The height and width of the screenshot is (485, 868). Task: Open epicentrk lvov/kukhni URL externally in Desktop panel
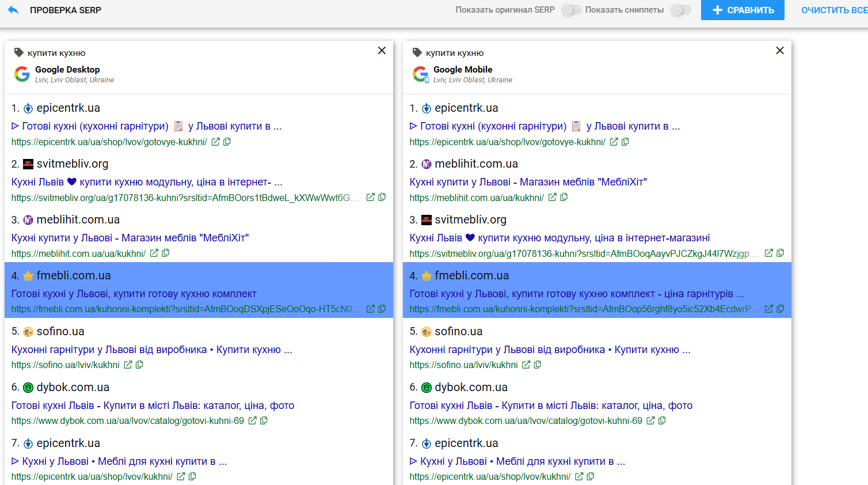pos(181,476)
